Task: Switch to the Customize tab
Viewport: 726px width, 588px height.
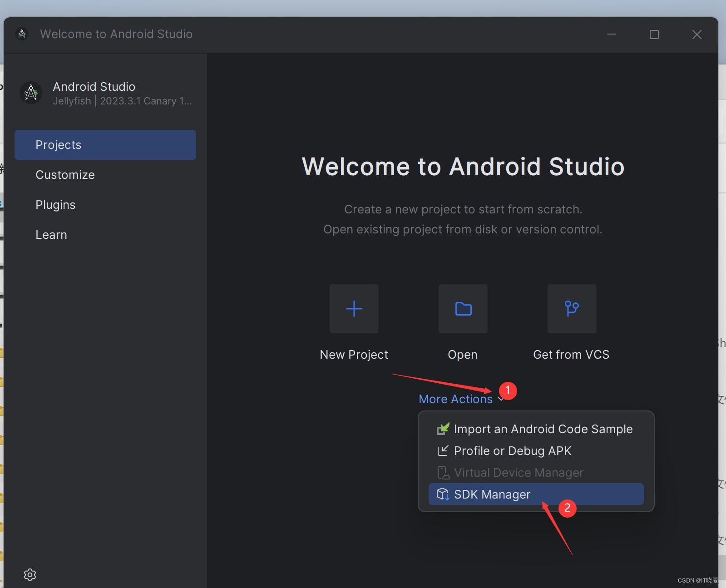Action: coord(105,175)
